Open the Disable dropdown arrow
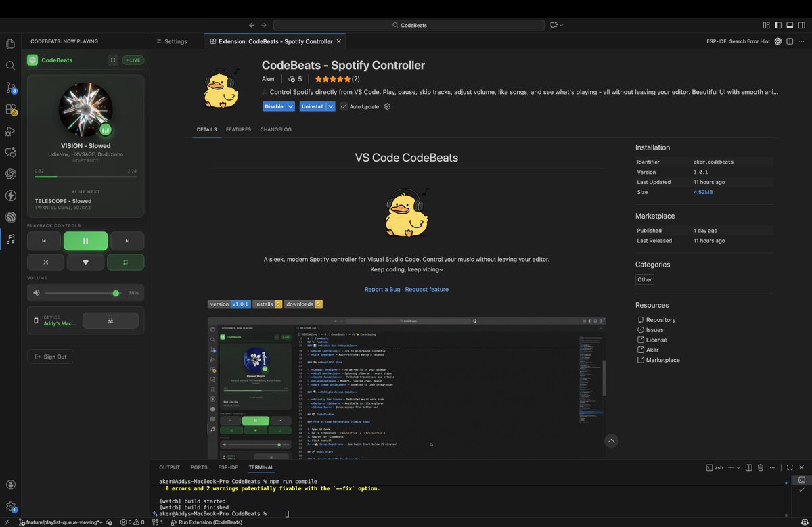The width and height of the screenshot is (812, 527). (x=290, y=106)
